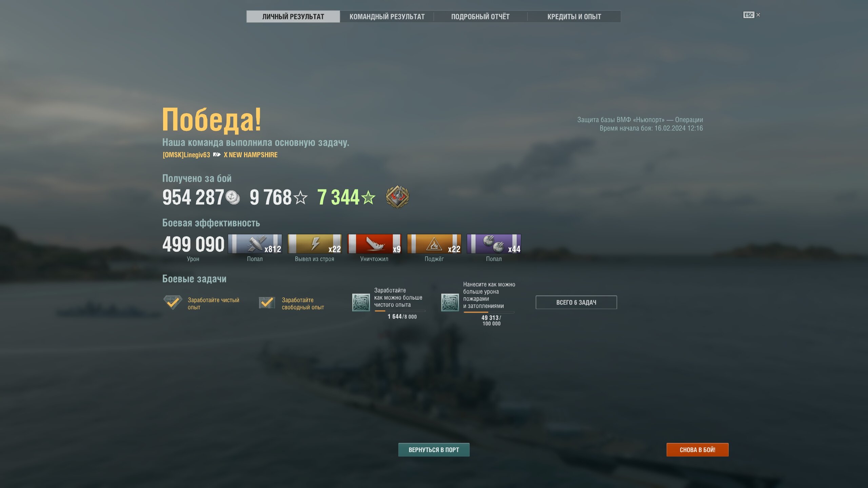Image resolution: width=868 pixels, height=488 pixels.
Task: Click the credits coin icon
Action: 233,197
